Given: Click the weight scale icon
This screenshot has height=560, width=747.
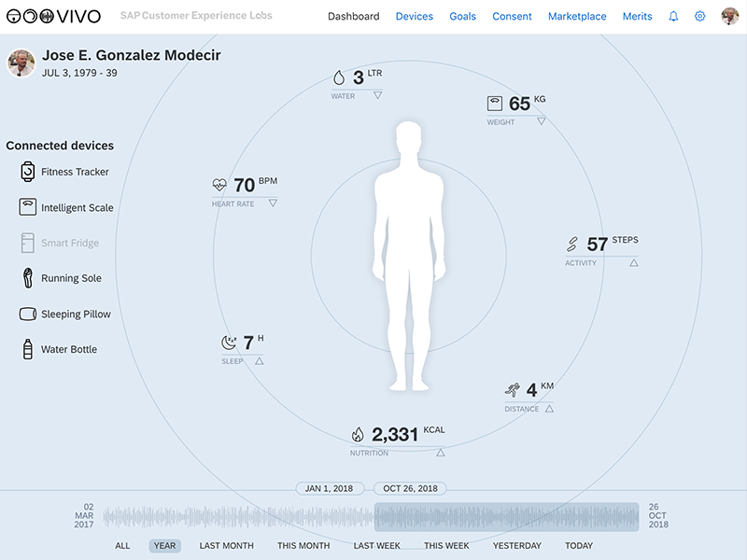Looking at the screenshot, I should coord(495,104).
